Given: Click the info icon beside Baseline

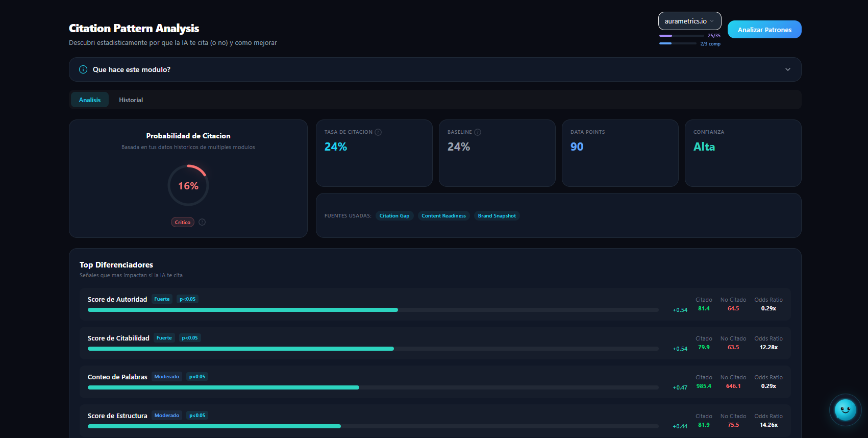Looking at the screenshot, I should click(478, 132).
